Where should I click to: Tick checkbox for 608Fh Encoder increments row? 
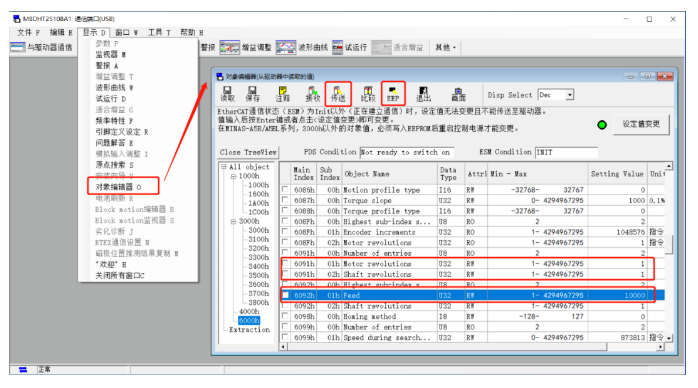(x=285, y=231)
